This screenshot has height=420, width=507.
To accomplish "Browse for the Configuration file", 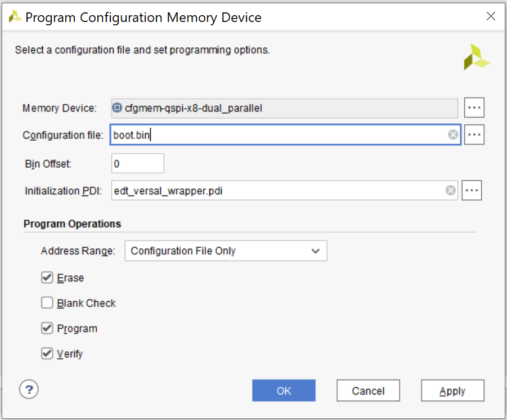I will coord(474,135).
